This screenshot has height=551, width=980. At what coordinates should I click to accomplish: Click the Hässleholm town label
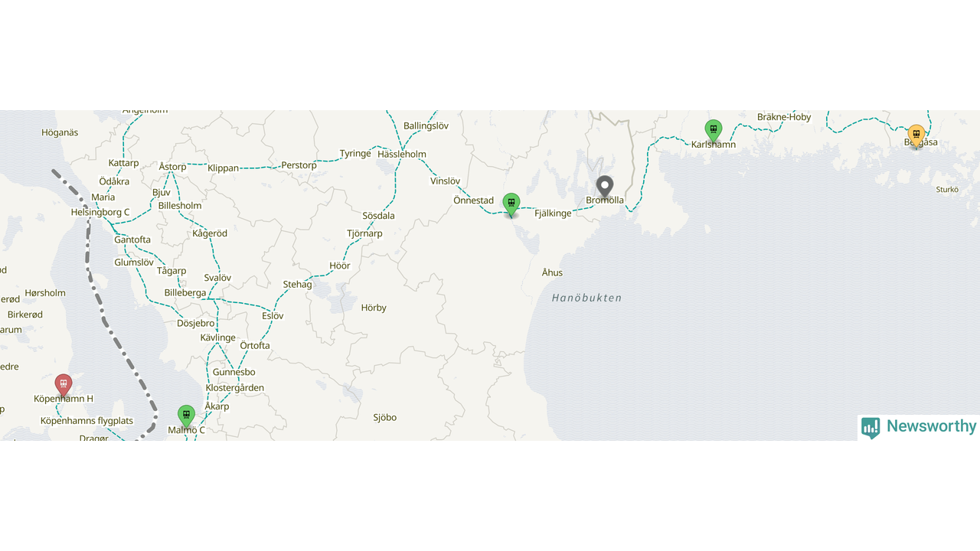402,154
